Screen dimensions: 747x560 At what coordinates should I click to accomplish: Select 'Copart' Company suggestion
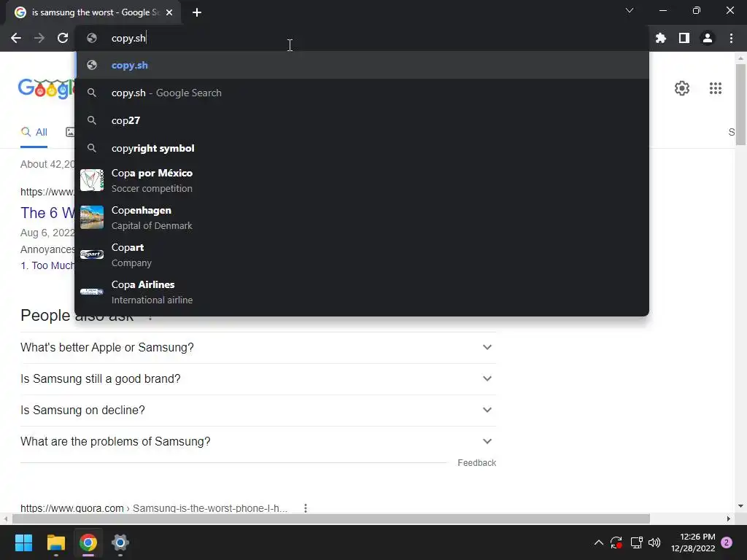coord(362,254)
